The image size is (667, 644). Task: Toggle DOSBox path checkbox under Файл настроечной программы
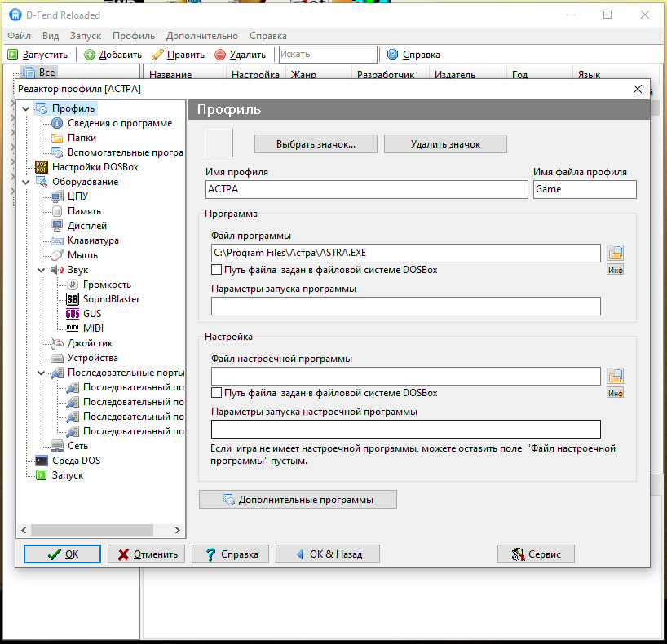click(x=217, y=393)
